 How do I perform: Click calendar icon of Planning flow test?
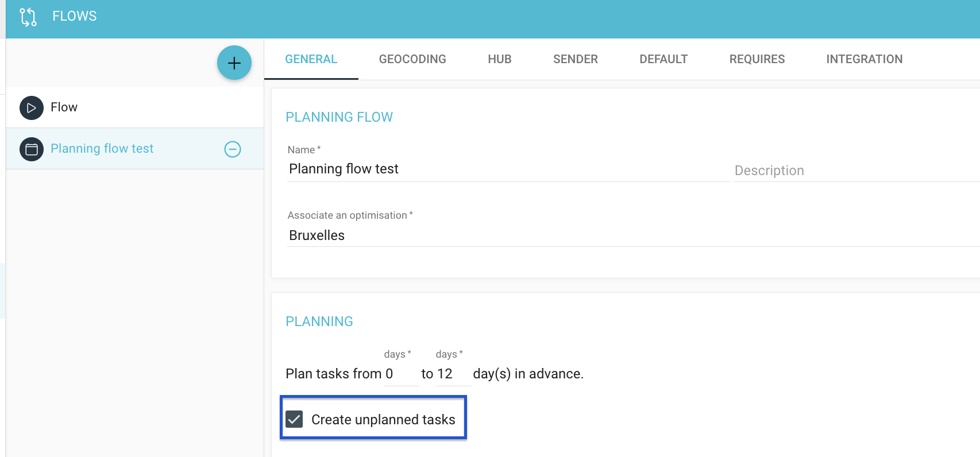click(32, 149)
